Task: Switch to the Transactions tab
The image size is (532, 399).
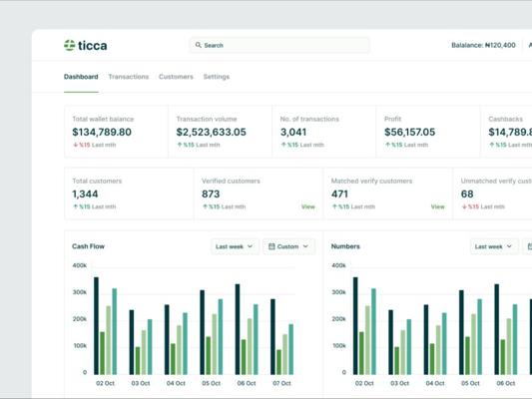Action: (x=129, y=77)
